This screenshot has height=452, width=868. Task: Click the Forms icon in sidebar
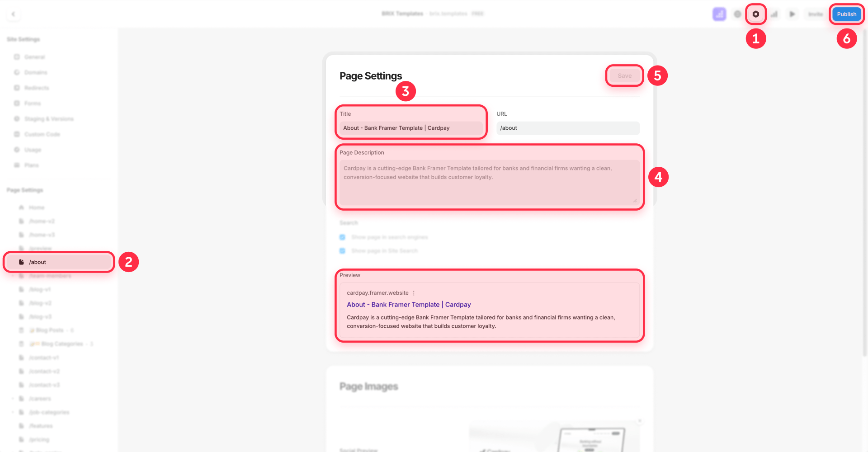pos(17,104)
